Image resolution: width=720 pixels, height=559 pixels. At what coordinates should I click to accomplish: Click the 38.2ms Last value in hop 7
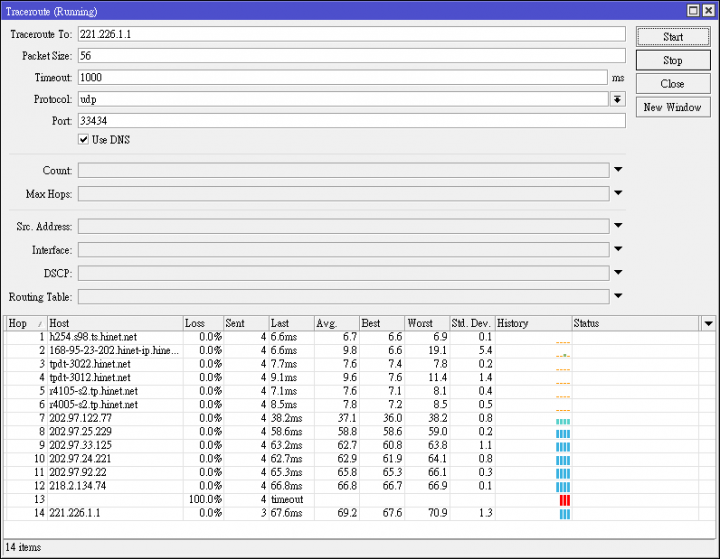click(x=286, y=418)
